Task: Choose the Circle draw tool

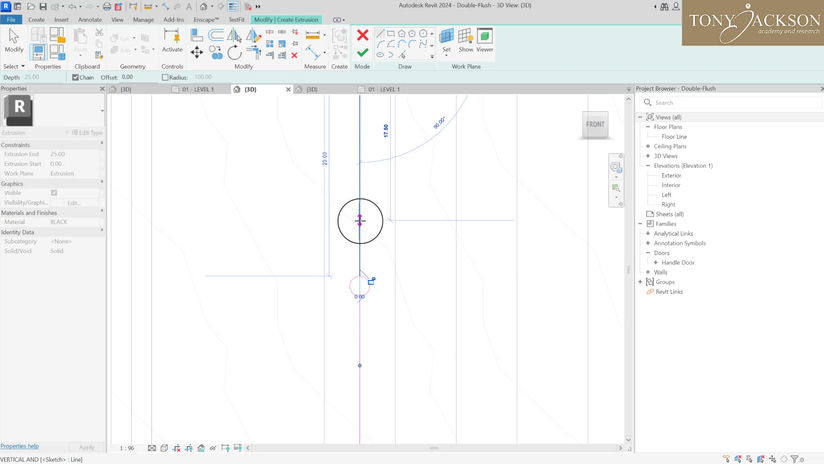Action: click(423, 34)
